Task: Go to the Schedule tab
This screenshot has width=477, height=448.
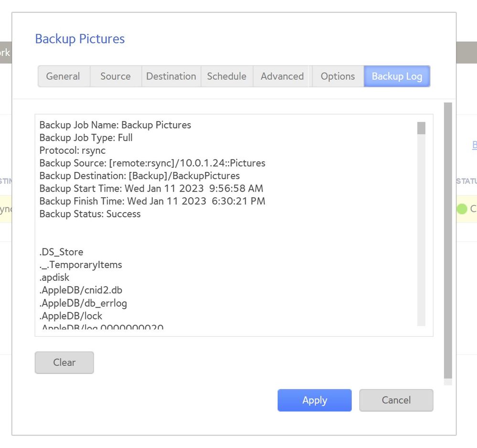Action: click(x=227, y=76)
